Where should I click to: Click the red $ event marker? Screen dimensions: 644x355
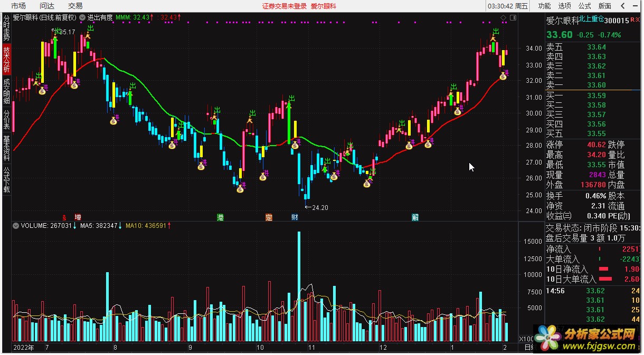(65, 217)
